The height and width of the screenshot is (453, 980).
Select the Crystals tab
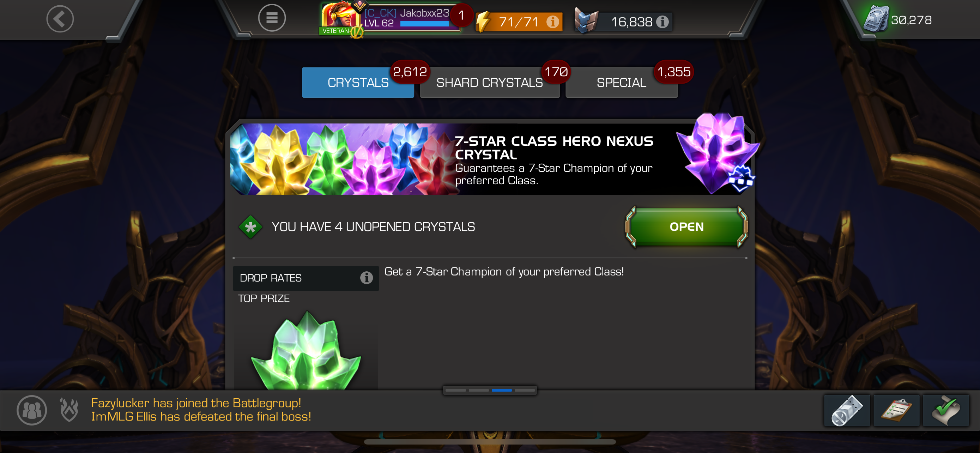point(358,83)
